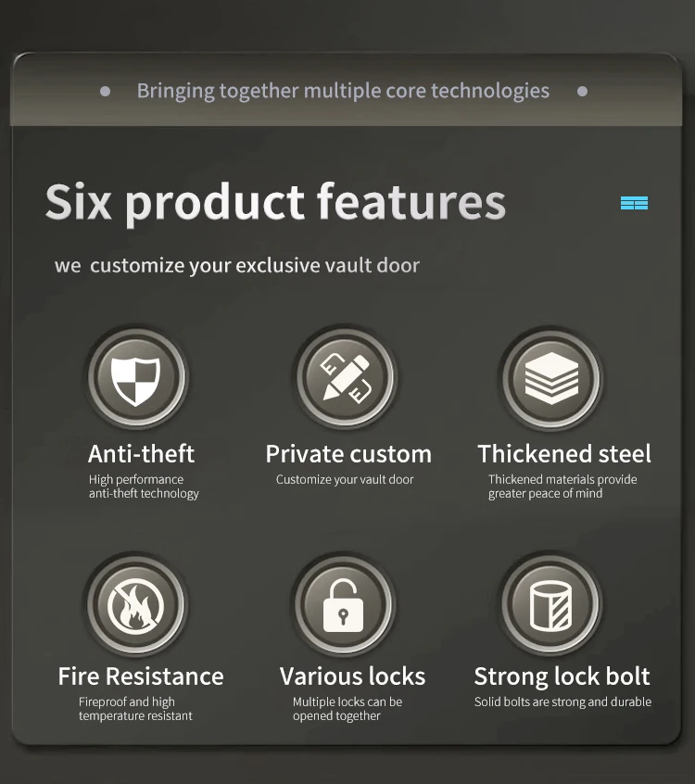Click 'Solid bolts are strong and durable' text

562,702
